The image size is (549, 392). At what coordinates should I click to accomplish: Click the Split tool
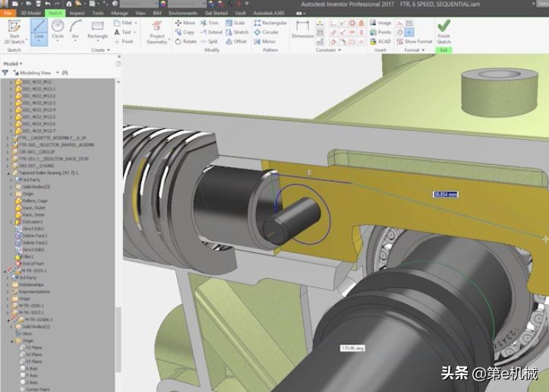click(209, 41)
